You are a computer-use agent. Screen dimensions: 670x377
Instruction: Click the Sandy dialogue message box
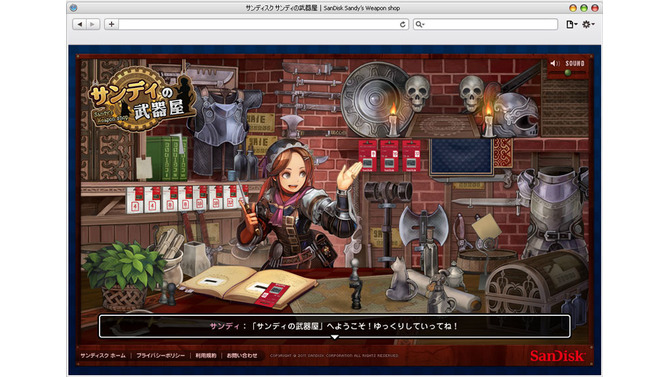[x=335, y=326]
